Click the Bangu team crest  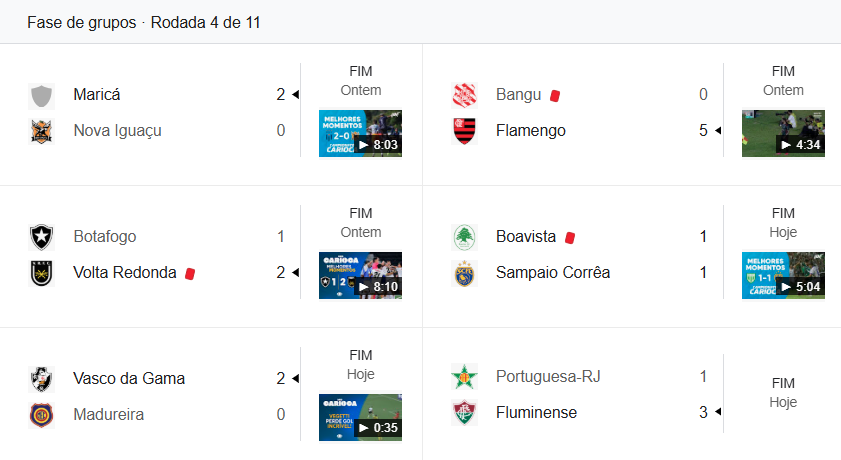click(x=464, y=95)
